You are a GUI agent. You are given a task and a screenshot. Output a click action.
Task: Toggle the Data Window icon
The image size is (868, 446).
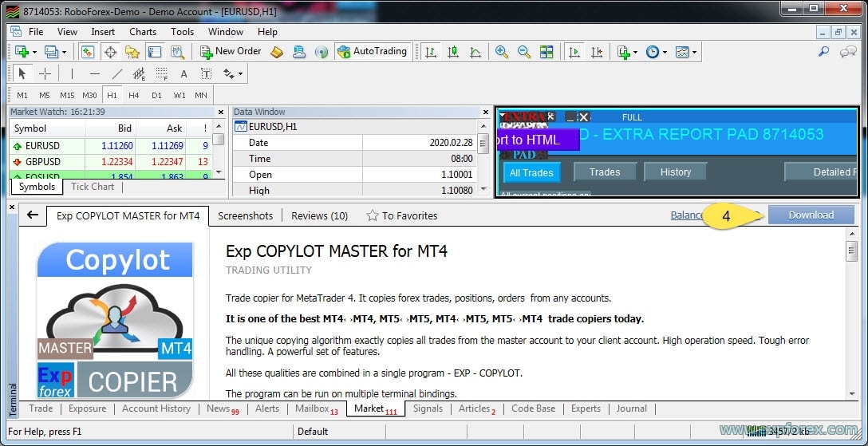(110, 52)
